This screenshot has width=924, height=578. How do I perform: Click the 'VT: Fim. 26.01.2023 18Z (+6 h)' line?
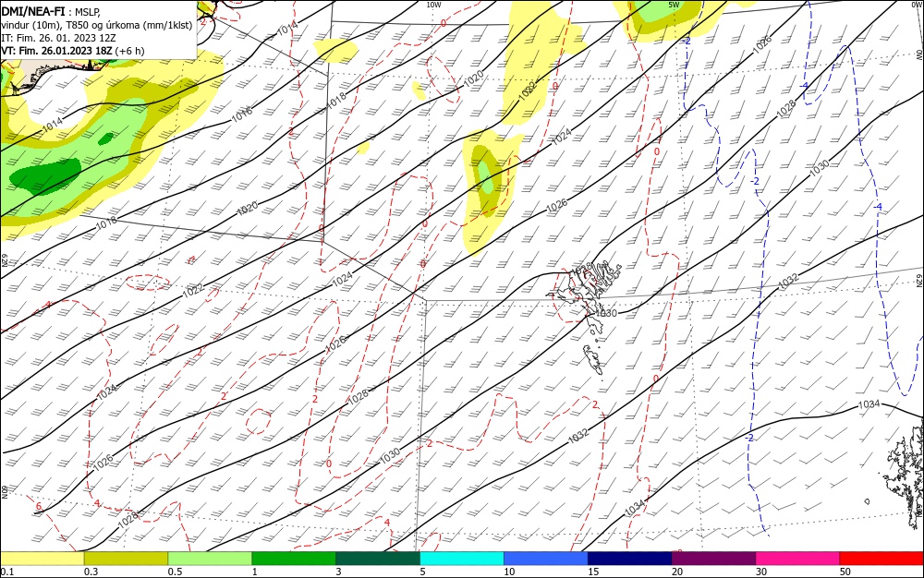click(x=72, y=51)
